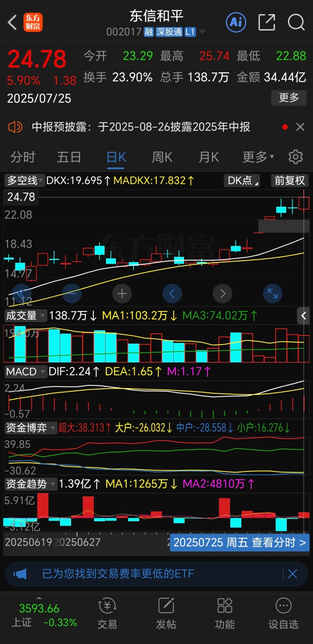The height and width of the screenshot is (644, 313).
Task: Tap the 更多 quote details button
Action: [x=289, y=98]
